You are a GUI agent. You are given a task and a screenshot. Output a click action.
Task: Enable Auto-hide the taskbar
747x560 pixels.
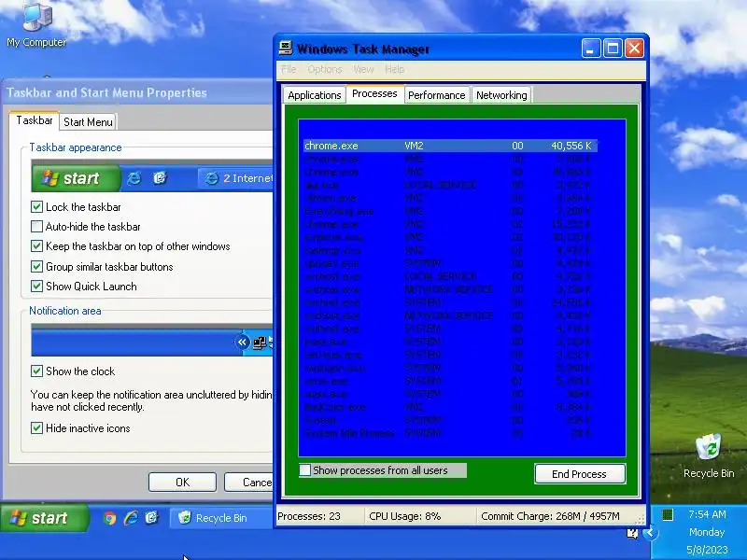tap(36, 226)
